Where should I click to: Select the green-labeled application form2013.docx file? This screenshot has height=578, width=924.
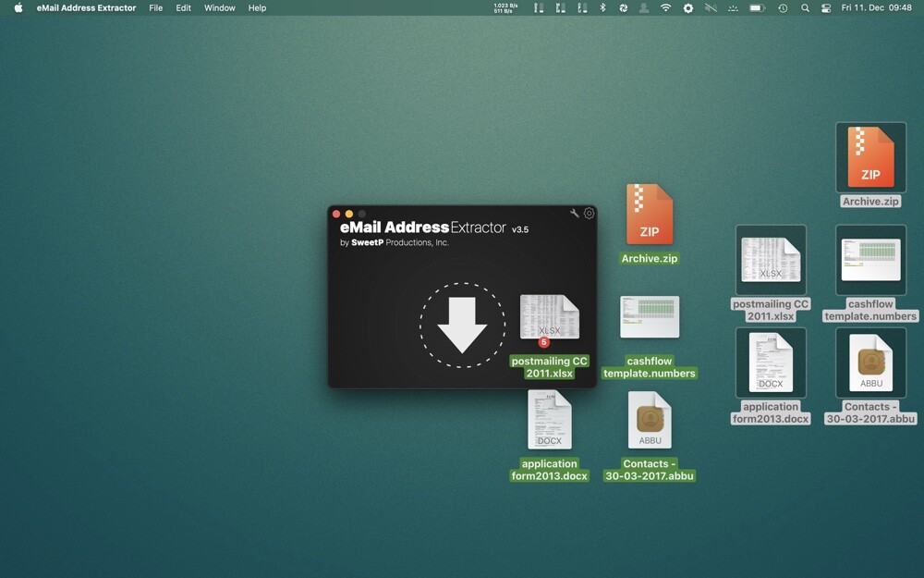(x=549, y=436)
